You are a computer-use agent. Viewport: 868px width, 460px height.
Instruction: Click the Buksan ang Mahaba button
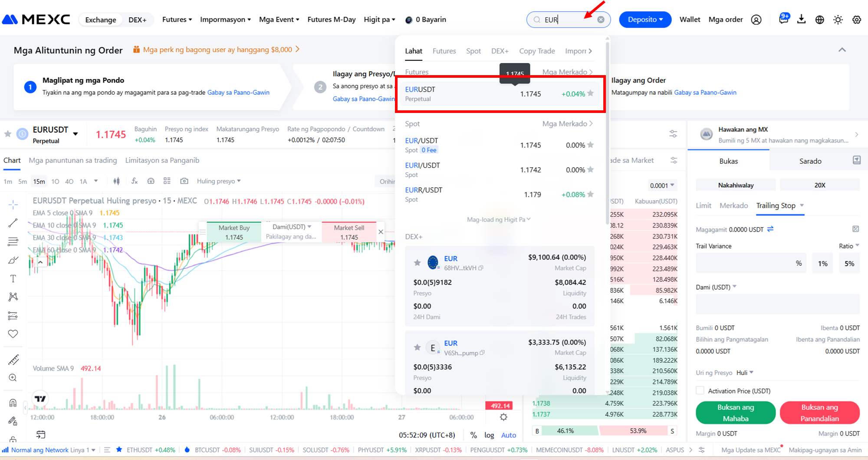coord(735,413)
